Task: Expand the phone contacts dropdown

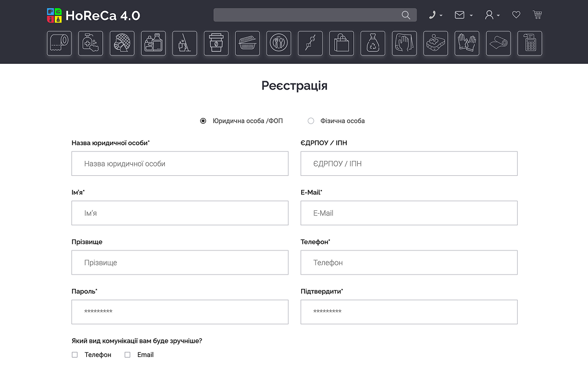Action: 436,15
